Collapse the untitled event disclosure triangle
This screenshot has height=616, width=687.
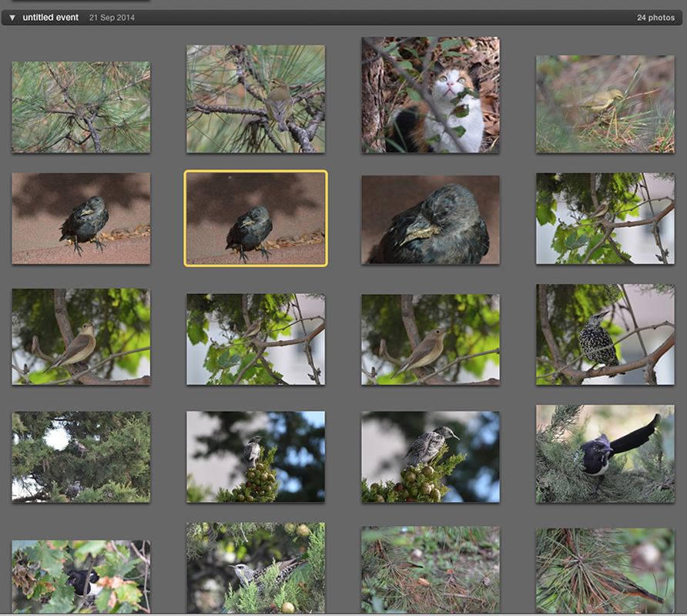click(x=12, y=18)
